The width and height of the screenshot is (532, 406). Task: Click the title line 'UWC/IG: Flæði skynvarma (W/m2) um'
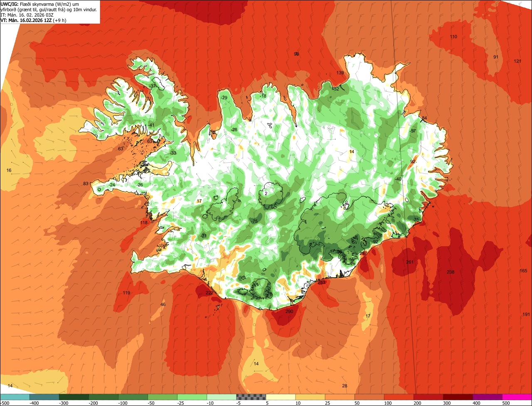[40, 4]
